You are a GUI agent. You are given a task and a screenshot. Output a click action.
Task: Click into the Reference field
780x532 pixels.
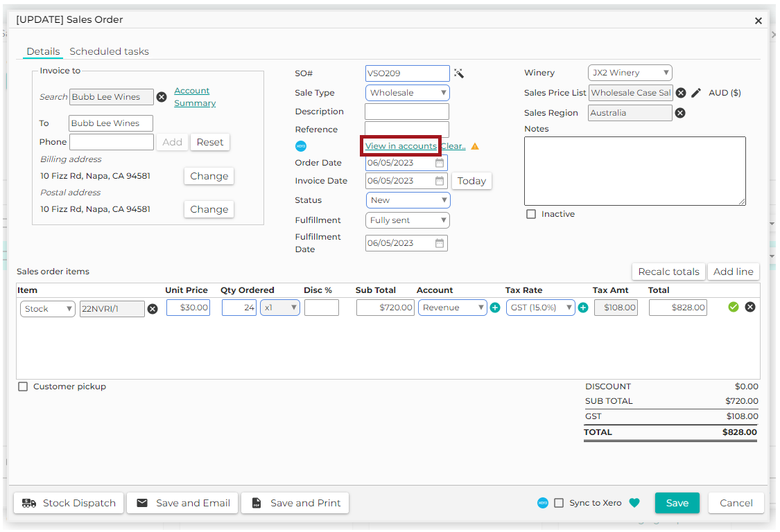407,130
